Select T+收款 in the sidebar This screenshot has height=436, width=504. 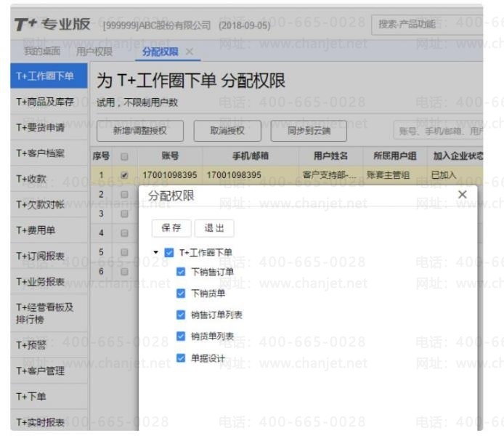49,179
